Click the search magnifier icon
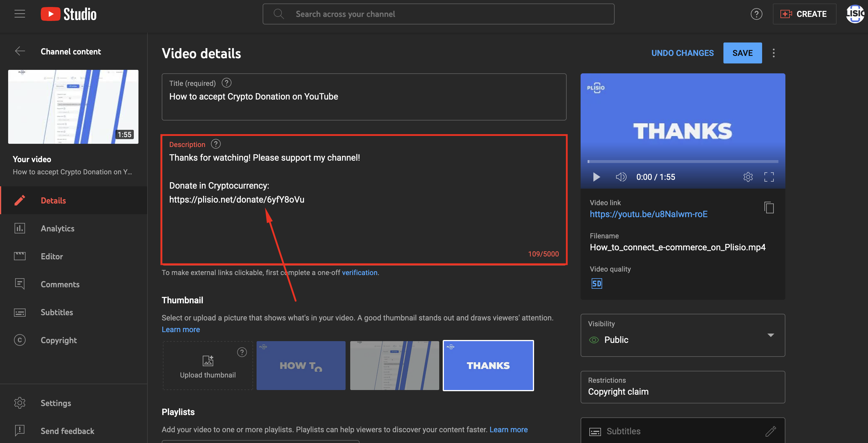The image size is (868, 443). 278,14
